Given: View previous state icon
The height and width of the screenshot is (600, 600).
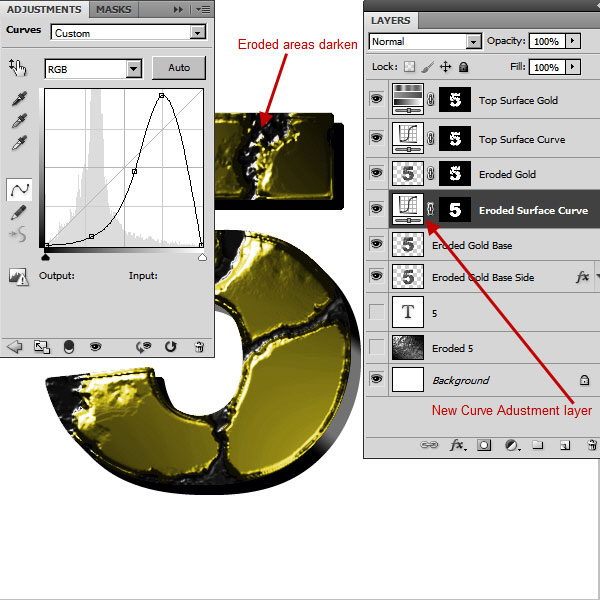Looking at the screenshot, I should (143, 347).
